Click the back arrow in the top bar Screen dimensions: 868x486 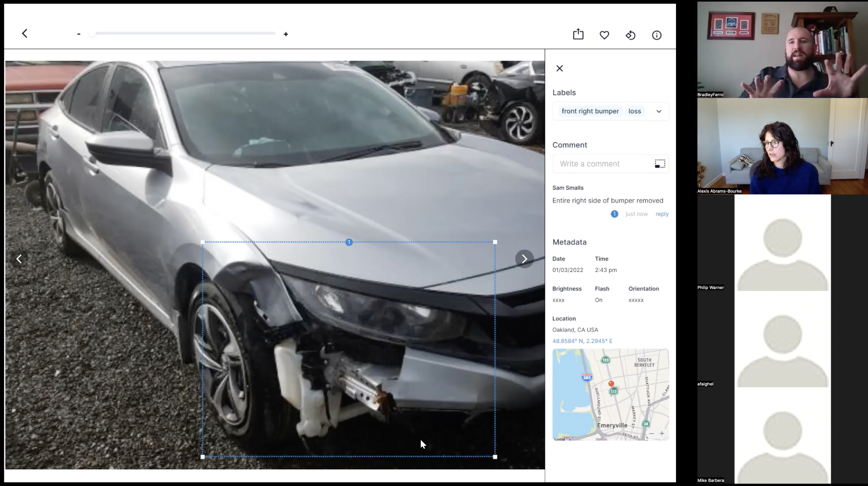[x=25, y=33]
